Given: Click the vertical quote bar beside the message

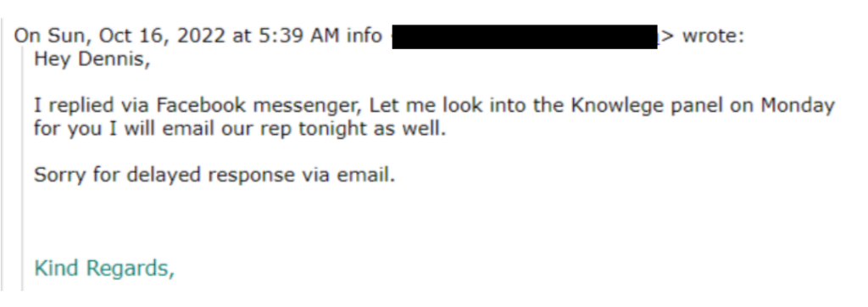Looking at the screenshot, I should click(23, 169).
